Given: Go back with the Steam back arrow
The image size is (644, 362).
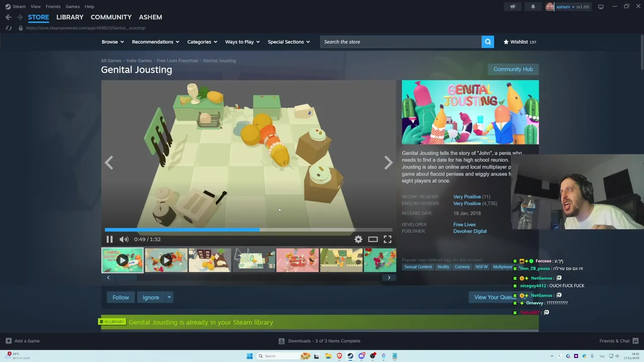Looking at the screenshot, I should [x=9, y=17].
